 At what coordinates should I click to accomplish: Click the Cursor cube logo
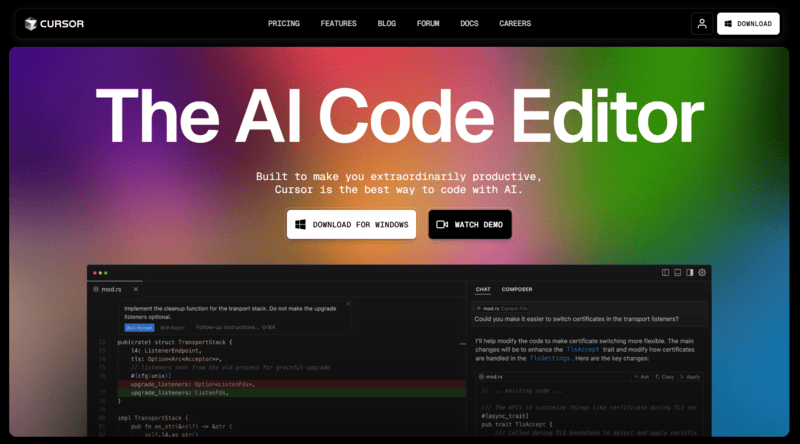[32, 23]
